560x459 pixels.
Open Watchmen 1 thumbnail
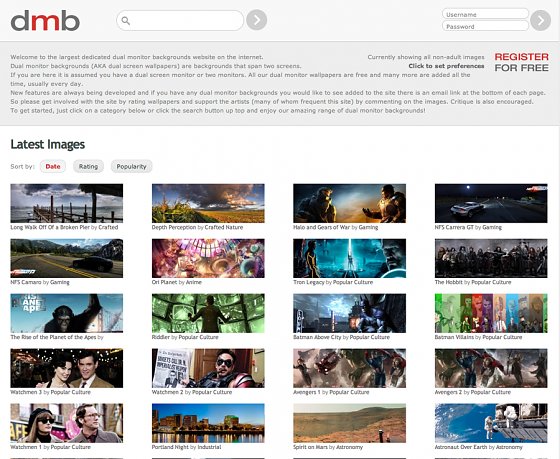67,423
